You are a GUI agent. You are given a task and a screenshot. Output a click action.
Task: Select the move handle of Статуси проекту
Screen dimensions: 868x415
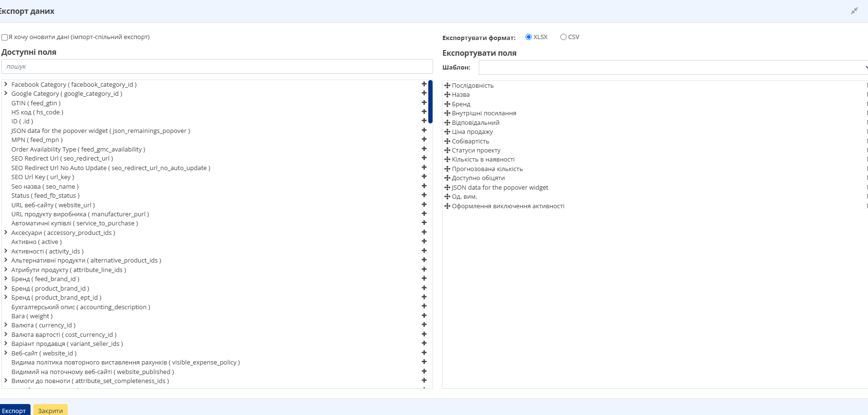[x=447, y=150]
